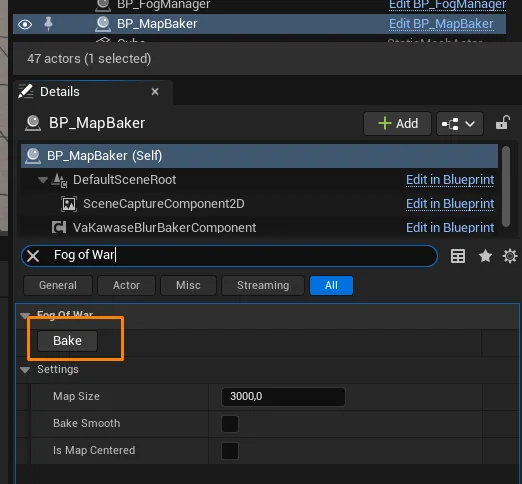The width and height of the screenshot is (522, 484).
Task: Toggle visibility eye of BP_MapBaker
Action: (25, 24)
